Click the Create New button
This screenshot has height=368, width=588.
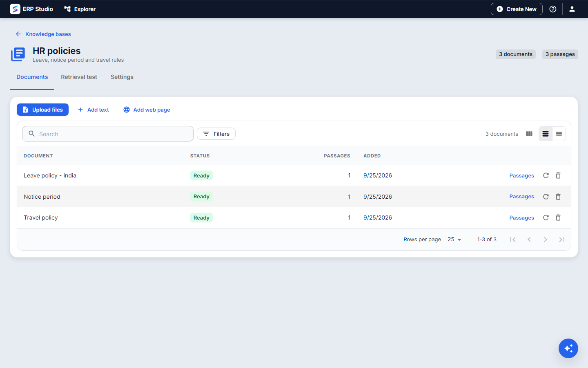point(517,9)
